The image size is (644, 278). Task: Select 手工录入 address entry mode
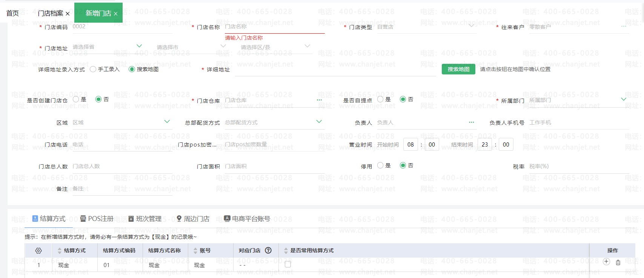93,69
